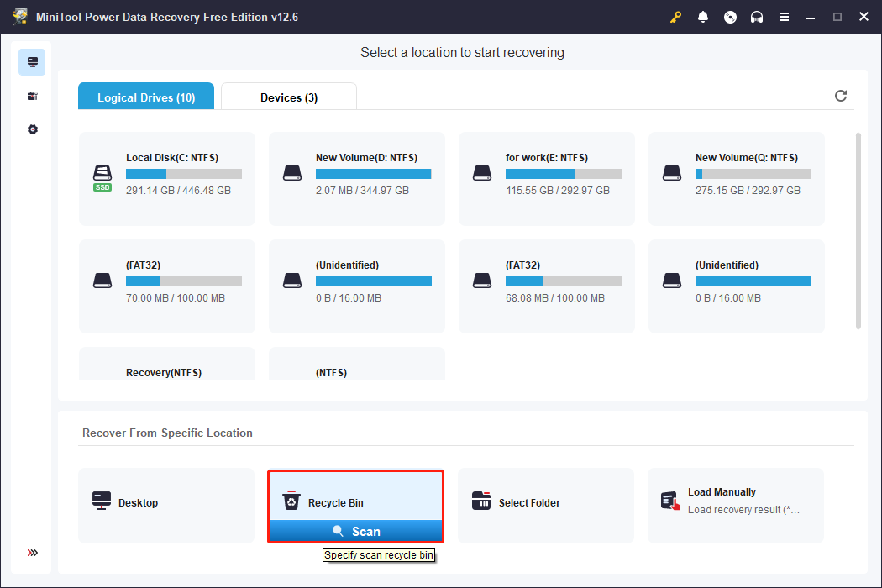Viewport: 882px width, 588px height.
Task: Click the Desktop monitor icon
Action: coord(102,501)
